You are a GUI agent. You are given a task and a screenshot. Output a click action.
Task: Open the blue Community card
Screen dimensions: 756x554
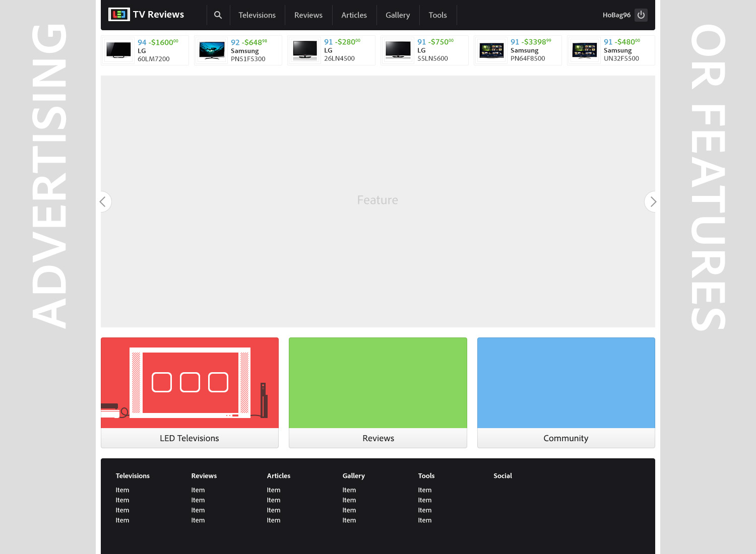[x=565, y=392]
